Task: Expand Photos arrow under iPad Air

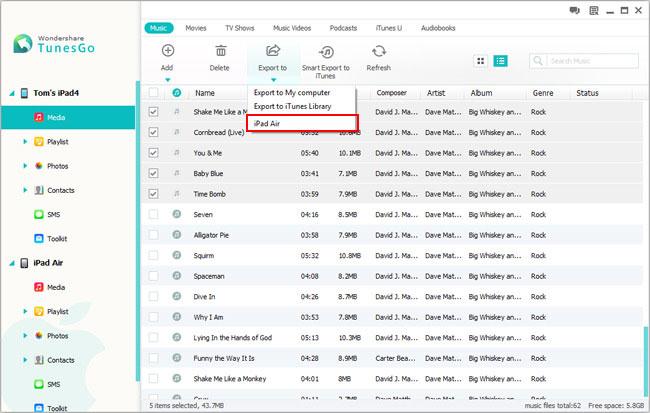Action: pos(25,336)
